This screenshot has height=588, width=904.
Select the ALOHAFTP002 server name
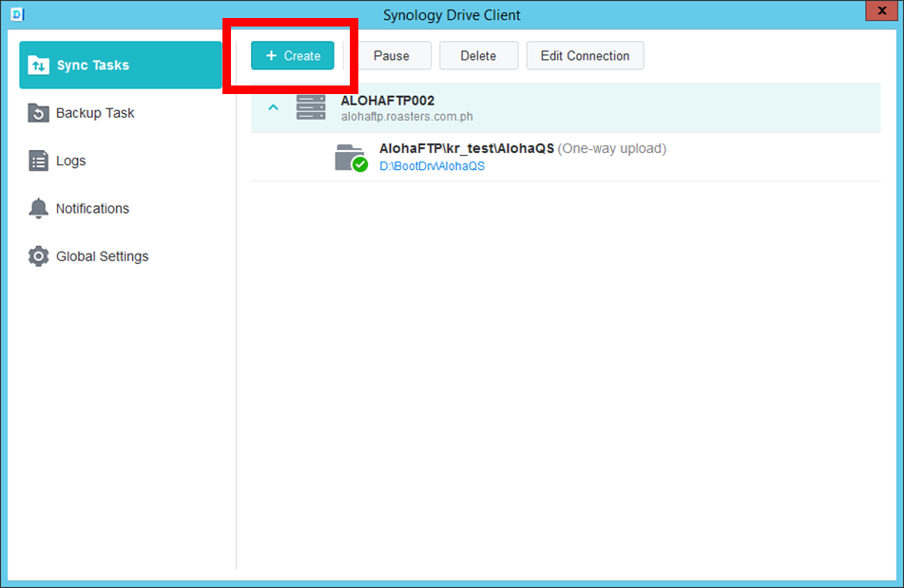[x=388, y=101]
